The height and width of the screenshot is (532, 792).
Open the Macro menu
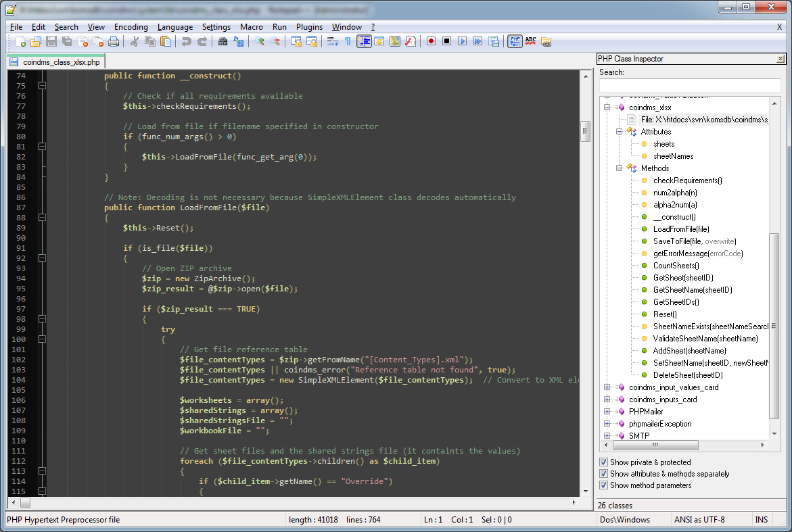tap(251, 27)
